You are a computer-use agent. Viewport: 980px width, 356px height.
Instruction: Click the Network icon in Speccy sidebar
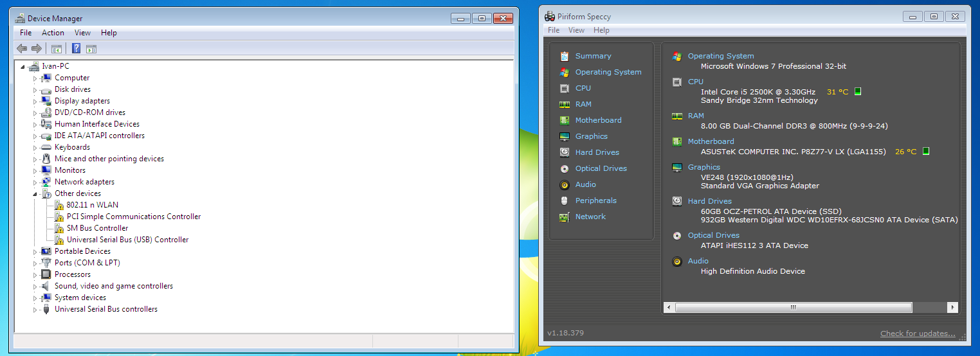coord(565,217)
